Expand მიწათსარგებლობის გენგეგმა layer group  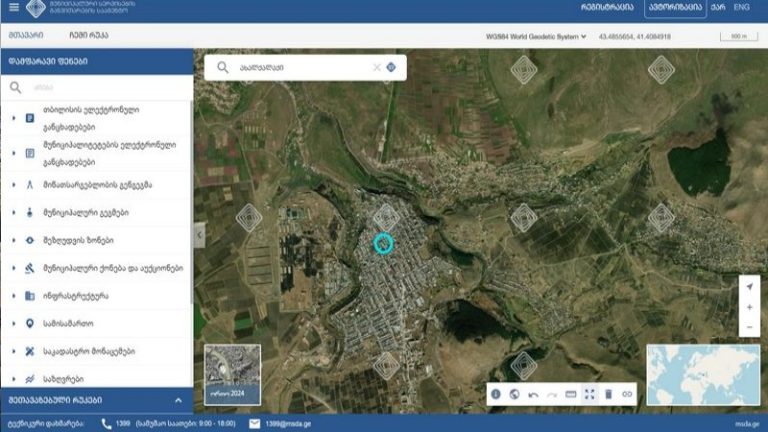tap(14, 185)
